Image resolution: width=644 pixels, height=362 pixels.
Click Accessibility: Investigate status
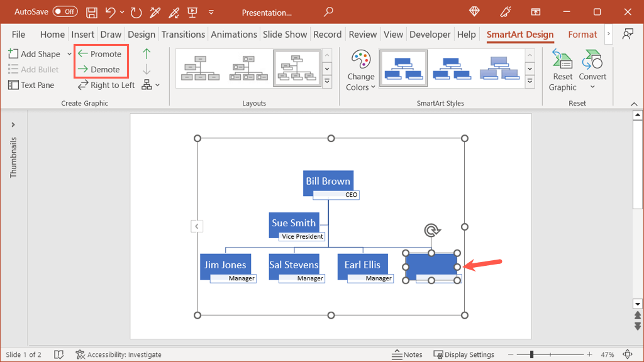119,354
